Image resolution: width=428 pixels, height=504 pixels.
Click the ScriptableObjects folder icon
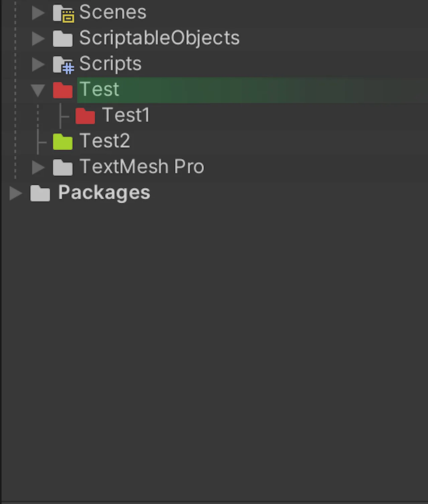click(63, 39)
